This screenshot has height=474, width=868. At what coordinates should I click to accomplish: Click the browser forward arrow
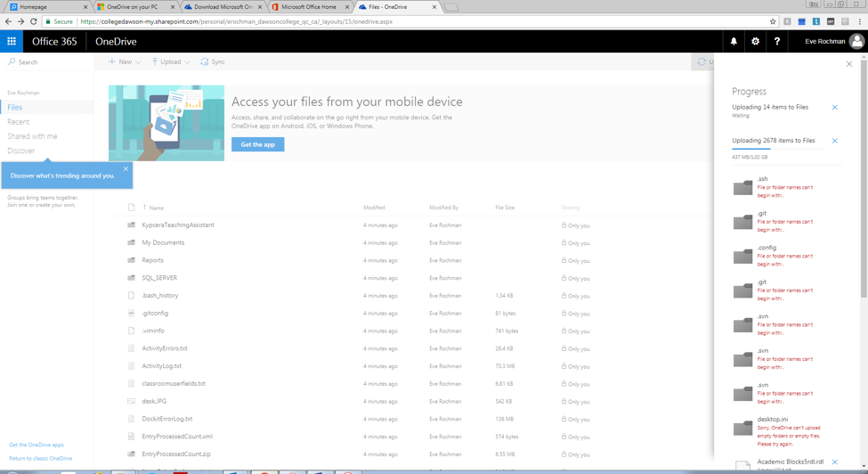pyautogui.click(x=20, y=21)
